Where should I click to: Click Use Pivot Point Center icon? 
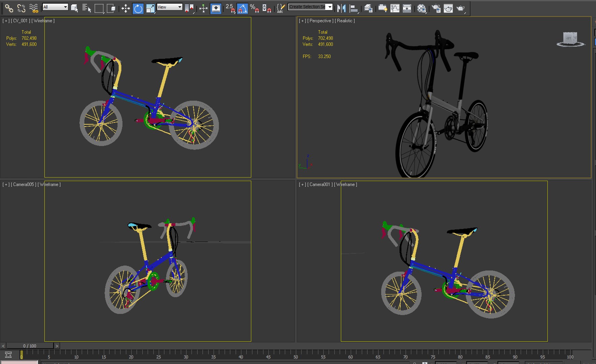190,8
